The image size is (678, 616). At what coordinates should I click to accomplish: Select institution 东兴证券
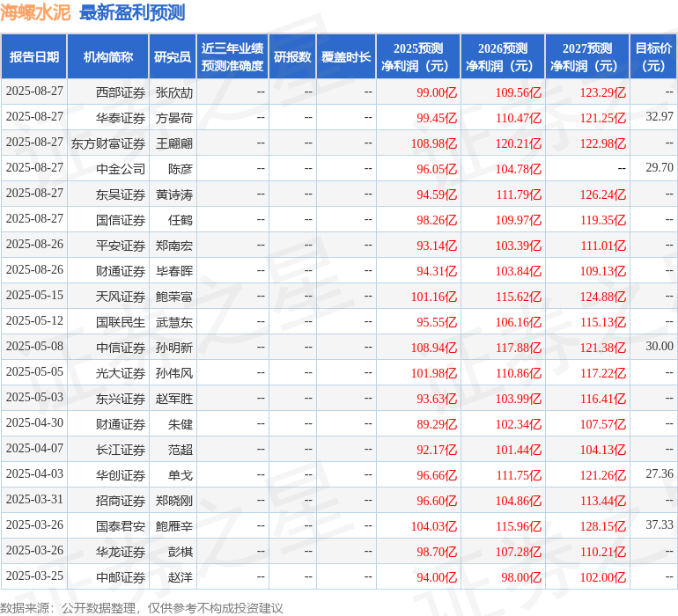coord(121,399)
